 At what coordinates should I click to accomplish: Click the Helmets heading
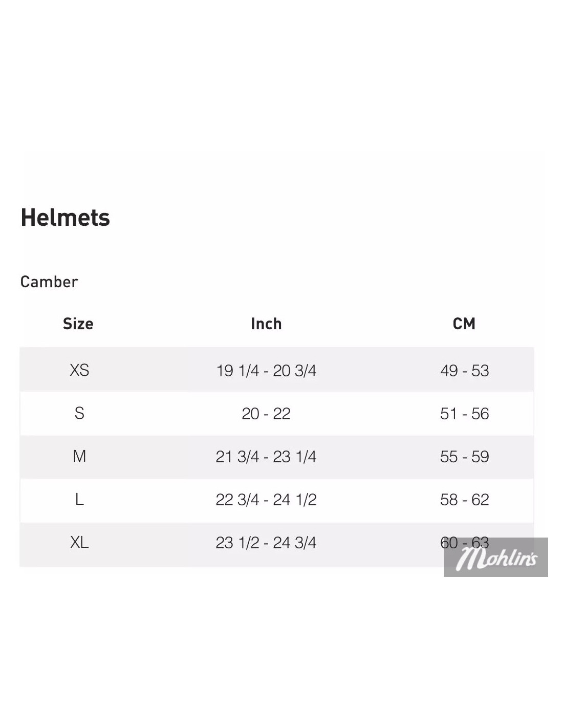coord(65,218)
